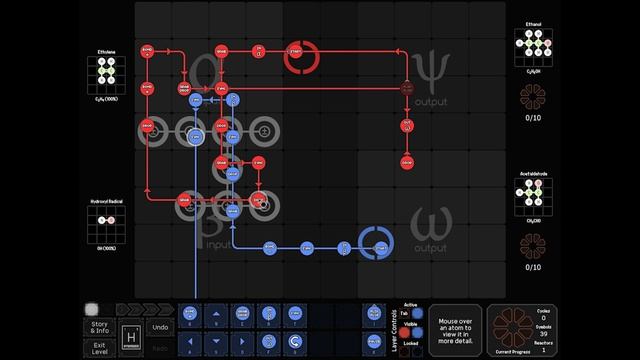Select the red Grab/Drop node left of red Sync

[184, 88]
